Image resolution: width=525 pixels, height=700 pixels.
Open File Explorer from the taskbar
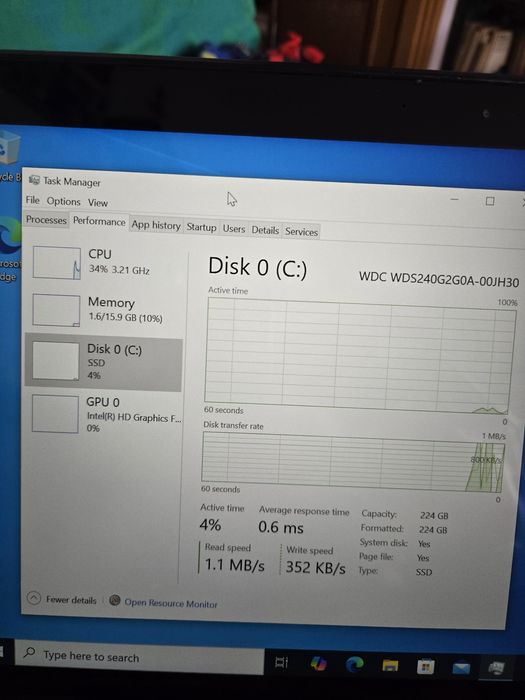390,666
